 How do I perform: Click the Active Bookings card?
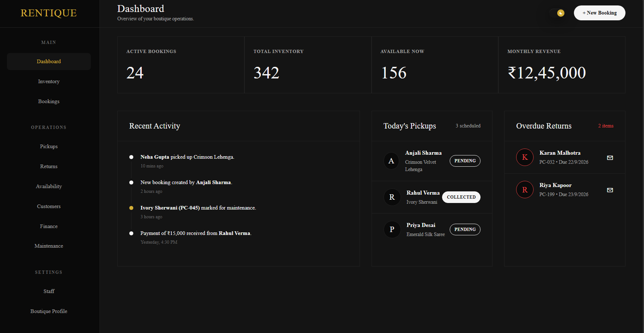(181, 65)
